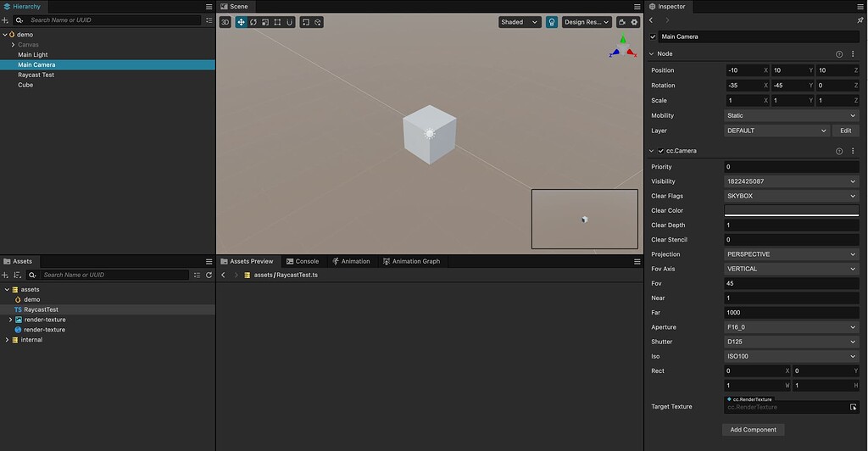Change the Assets sort order
This screenshot has width=868, height=451.
coord(17,275)
